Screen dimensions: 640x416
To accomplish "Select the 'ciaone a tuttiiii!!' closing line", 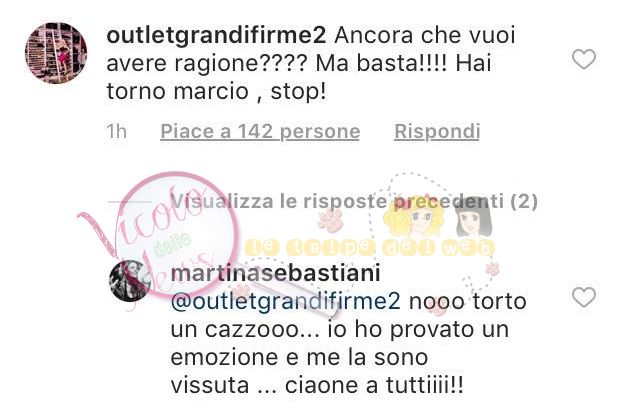I will click(x=374, y=386).
